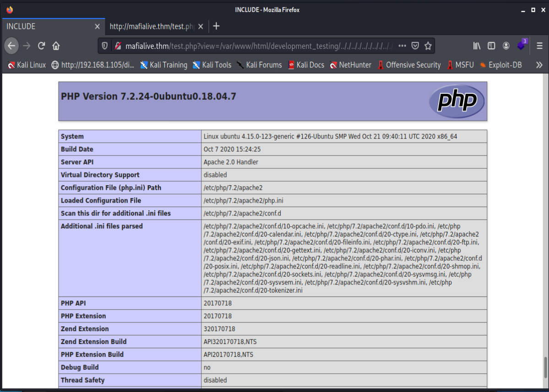Toggle the tracking protection shield
This screenshot has width=549, height=392.
pos(105,46)
